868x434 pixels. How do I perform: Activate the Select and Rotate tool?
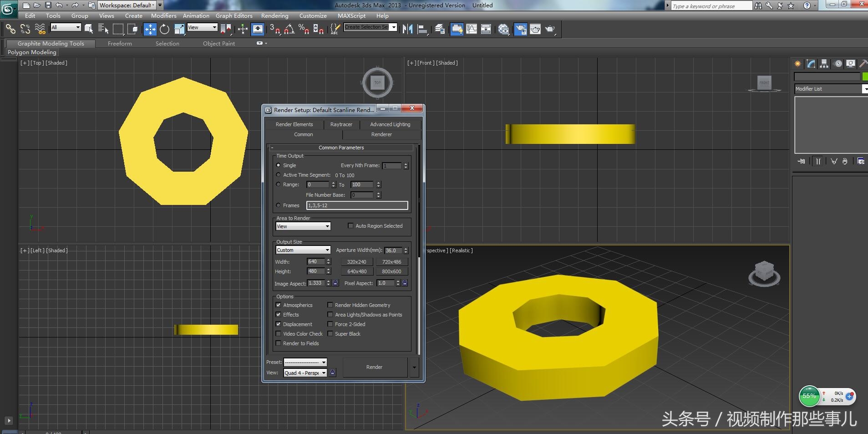tap(164, 30)
